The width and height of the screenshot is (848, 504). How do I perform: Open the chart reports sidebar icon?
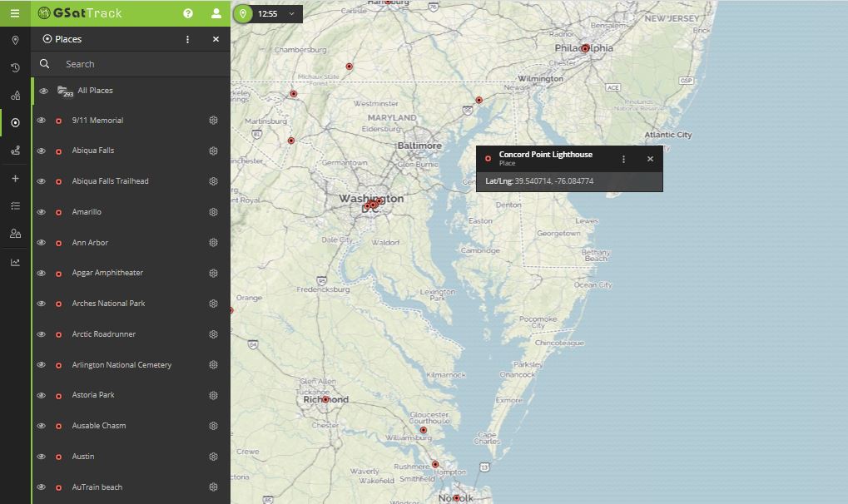point(15,262)
